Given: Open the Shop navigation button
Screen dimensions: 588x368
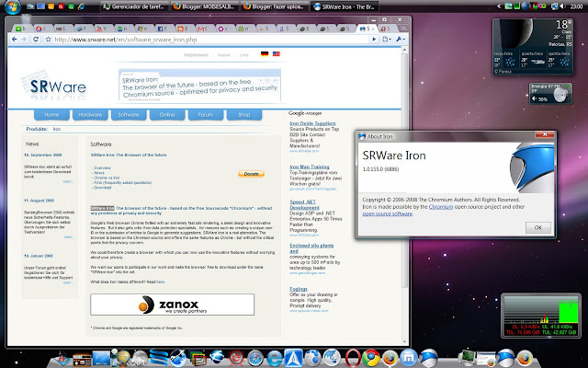Looking at the screenshot, I should (244, 115).
